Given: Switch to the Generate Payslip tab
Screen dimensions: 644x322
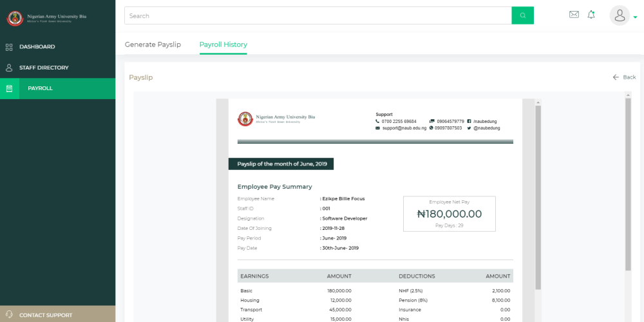Looking at the screenshot, I should click(153, 44).
